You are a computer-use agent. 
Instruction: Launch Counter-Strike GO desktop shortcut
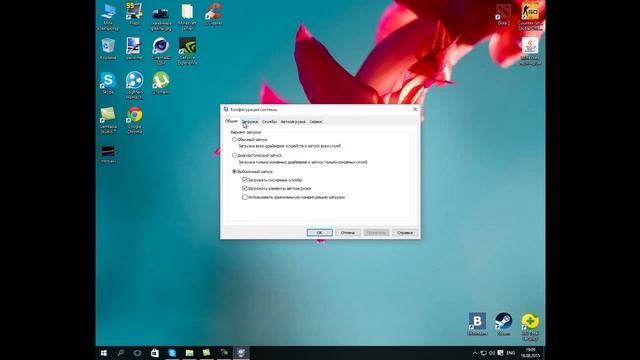click(530, 16)
